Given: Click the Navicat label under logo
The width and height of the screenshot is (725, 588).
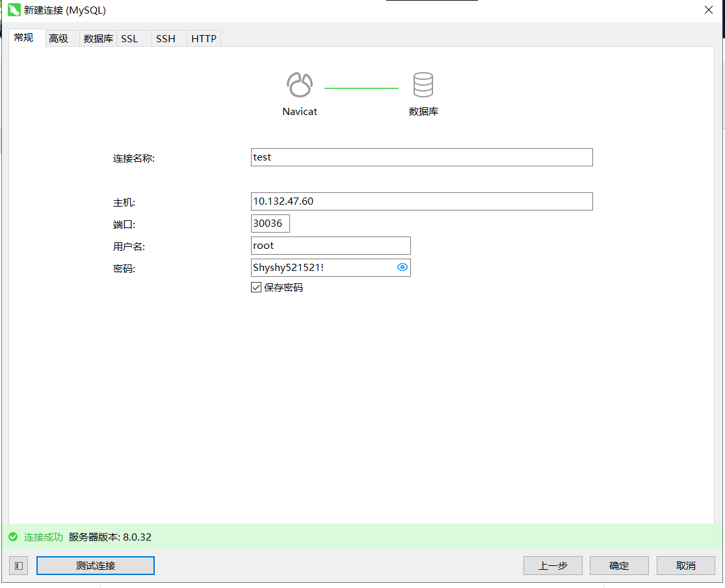Looking at the screenshot, I should pyautogui.click(x=300, y=111).
